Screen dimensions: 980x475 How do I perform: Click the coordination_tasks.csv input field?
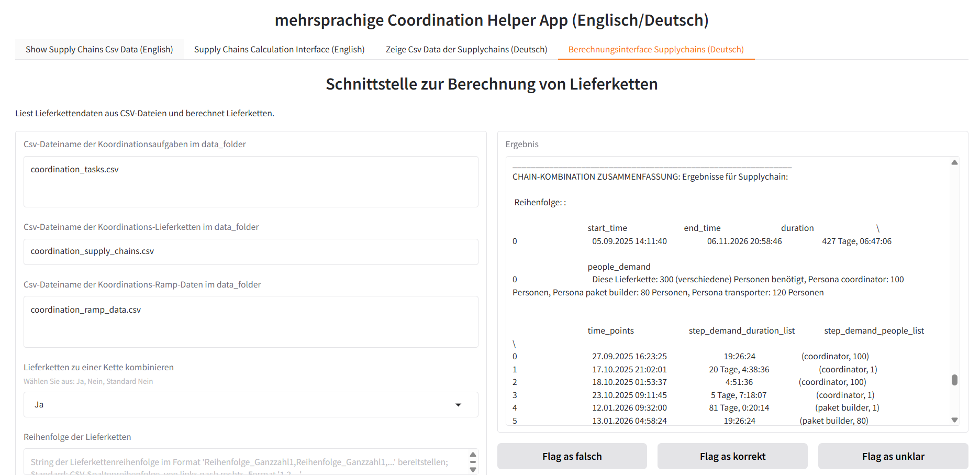(251, 182)
